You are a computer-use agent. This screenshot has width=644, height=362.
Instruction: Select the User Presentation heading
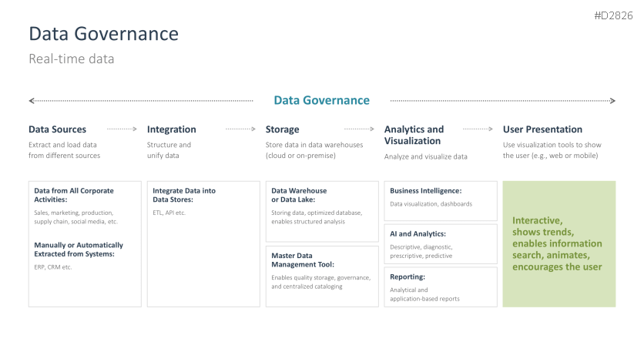pos(542,129)
